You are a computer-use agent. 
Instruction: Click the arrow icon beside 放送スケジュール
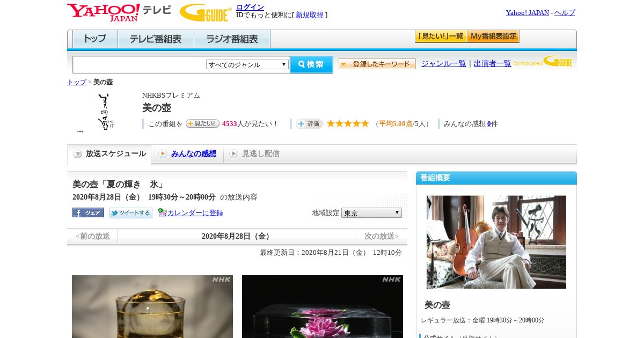click(78, 154)
